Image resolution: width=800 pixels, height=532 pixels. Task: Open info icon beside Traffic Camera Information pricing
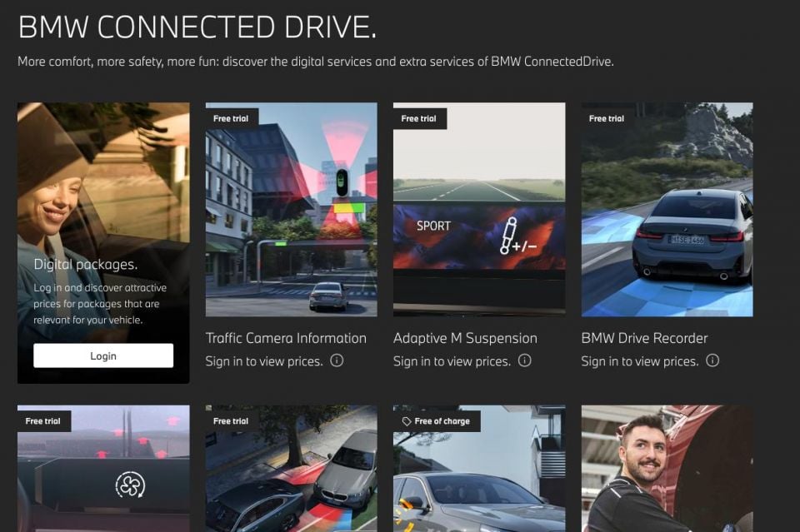pos(337,361)
